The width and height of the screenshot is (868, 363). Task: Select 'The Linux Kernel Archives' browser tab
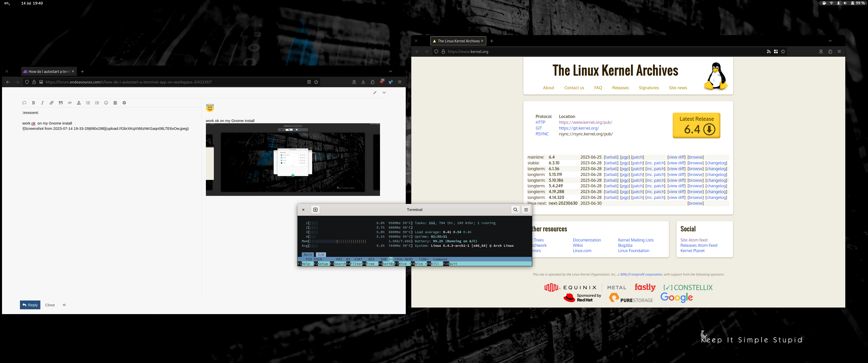(458, 41)
